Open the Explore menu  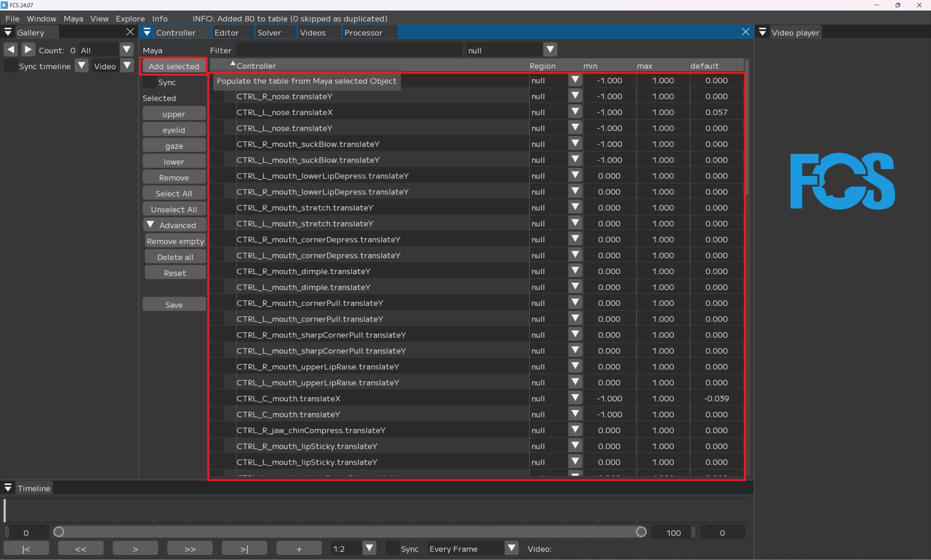point(130,19)
